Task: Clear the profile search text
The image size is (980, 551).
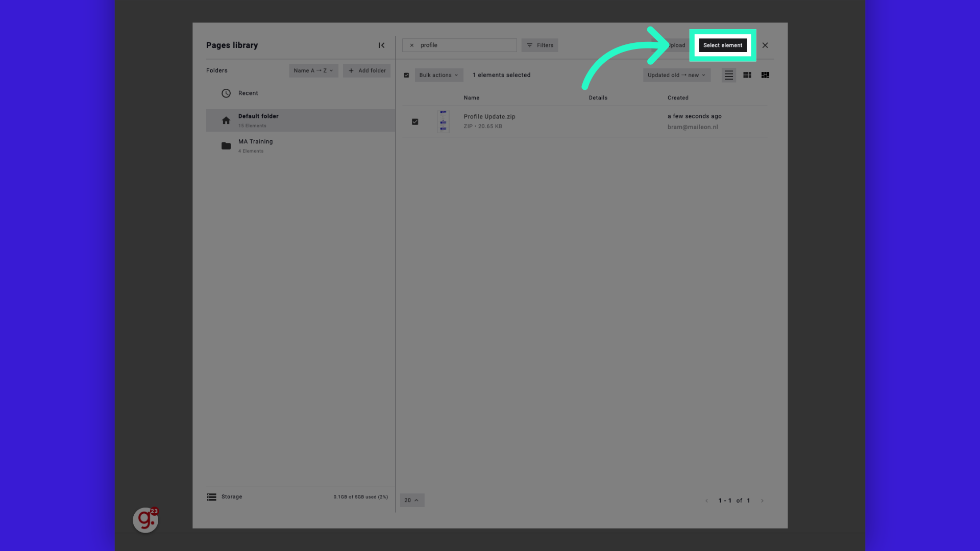Action: (x=412, y=45)
